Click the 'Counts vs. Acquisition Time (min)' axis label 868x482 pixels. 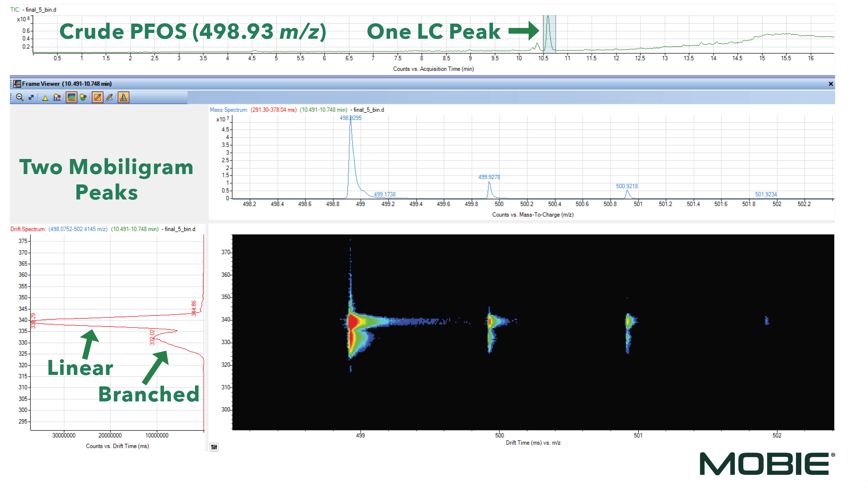(x=433, y=69)
